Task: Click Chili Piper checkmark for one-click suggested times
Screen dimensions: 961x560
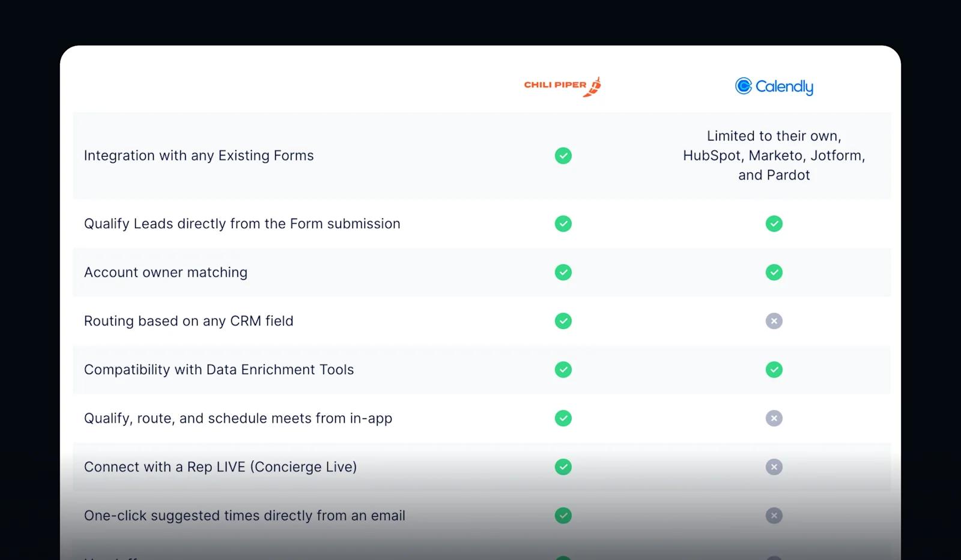Action: 563,516
